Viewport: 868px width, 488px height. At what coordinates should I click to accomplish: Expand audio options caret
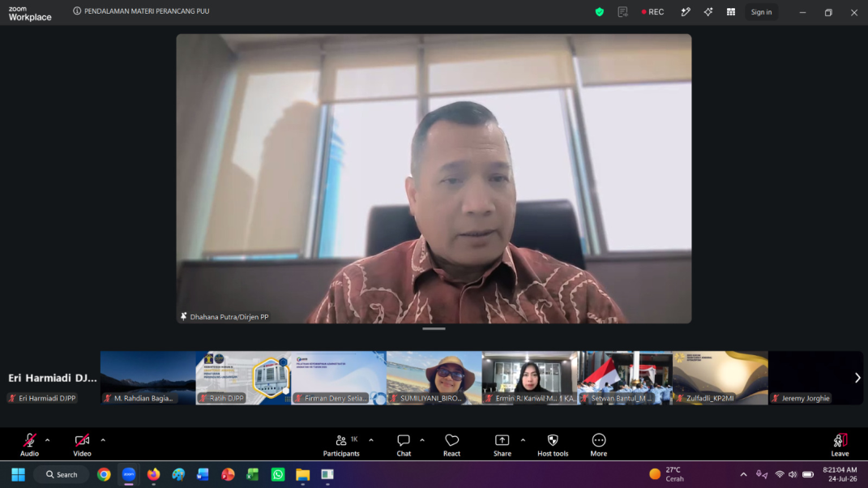48,440
